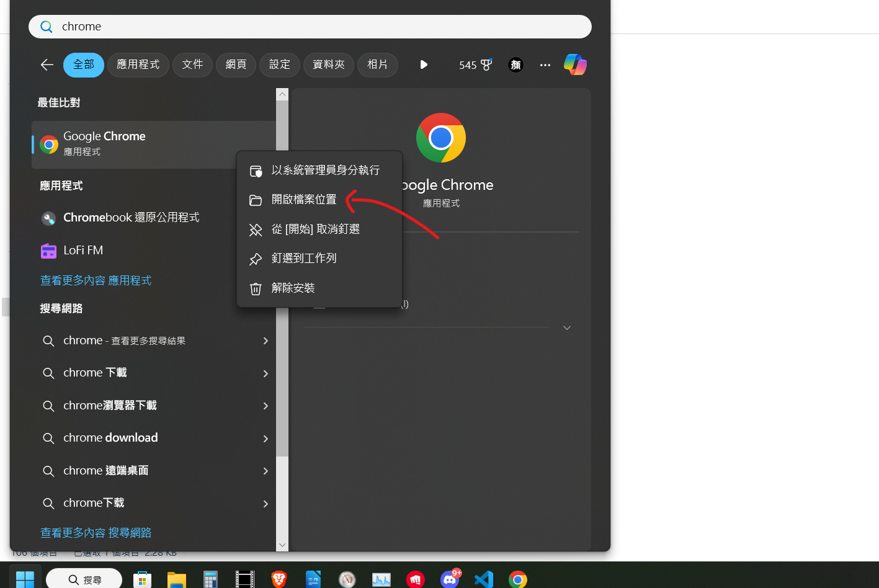Click 查看更多內容 應用程式 link
The height and width of the screenshot is (588, 879).
(x=96, y=281)
